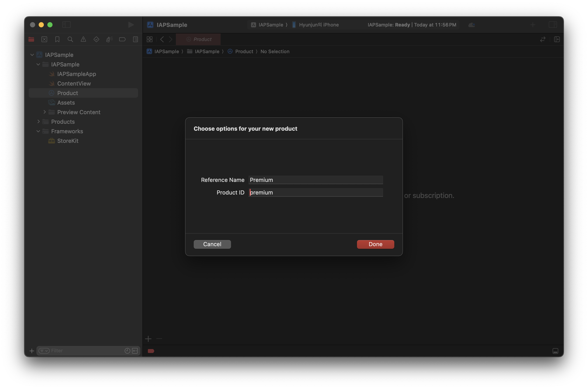The image size is (588, 389).
Task: Click the Done button
Action: 375,244
